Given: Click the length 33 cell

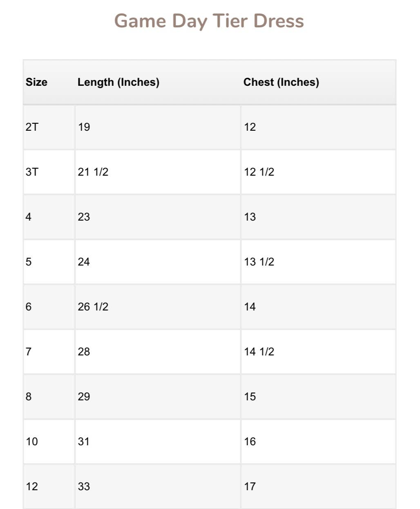Looking at the screenshot, I should [x=84, y=487].
